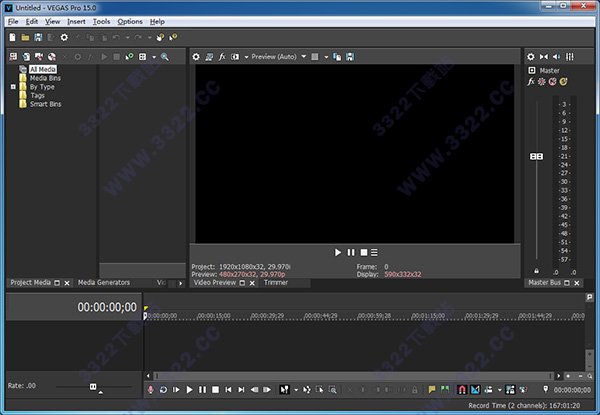Open the Tools menu
This screenshot has height=415, width=600.
point(101,21)
